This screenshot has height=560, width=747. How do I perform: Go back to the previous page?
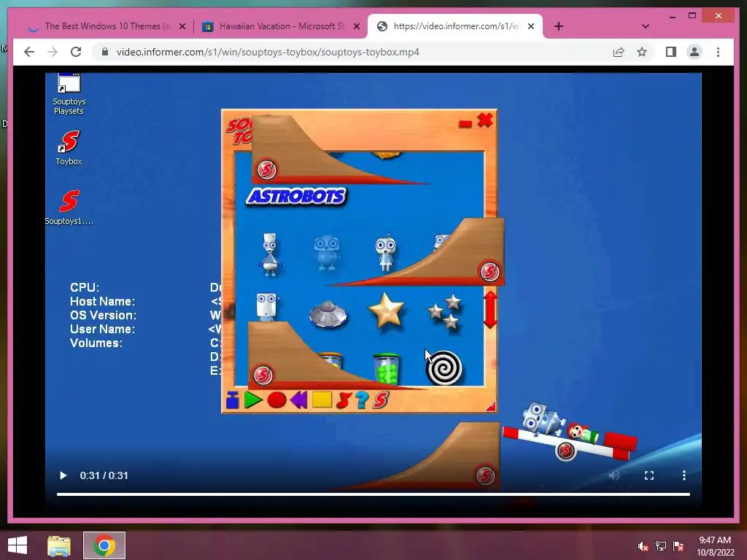click(x=29, y=52)
